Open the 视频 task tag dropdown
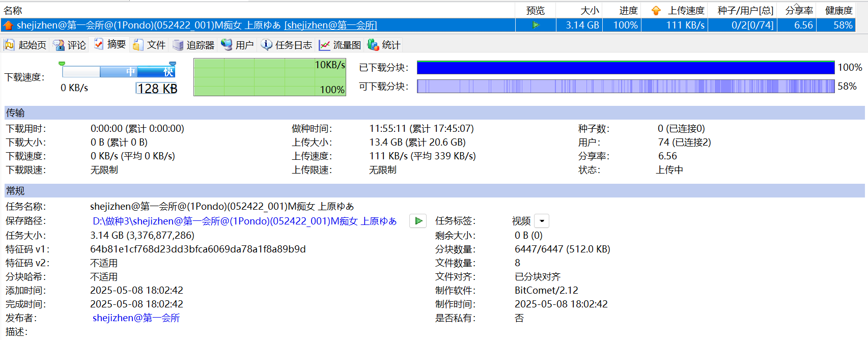This screenshot has height=340, width=868. [542, 221]
